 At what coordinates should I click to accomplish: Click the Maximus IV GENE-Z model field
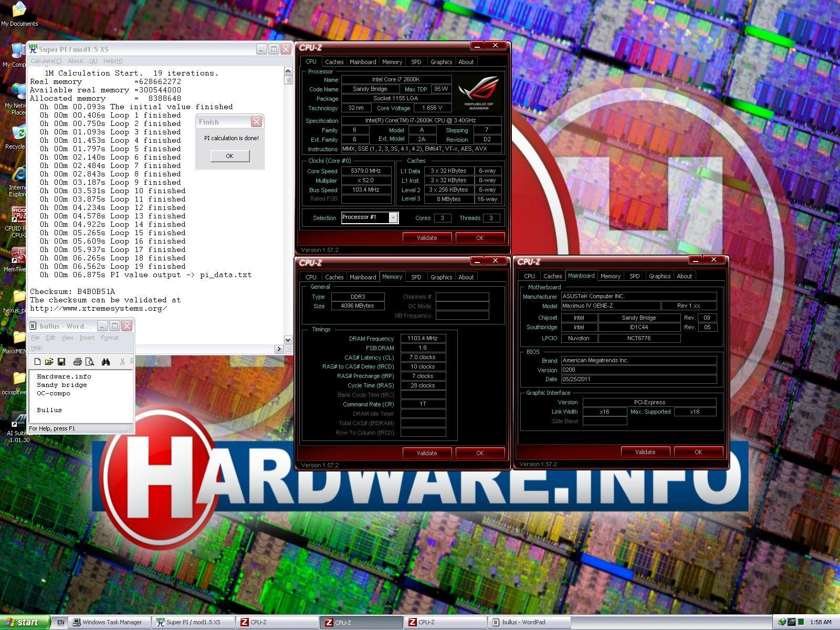click(611, 306)
